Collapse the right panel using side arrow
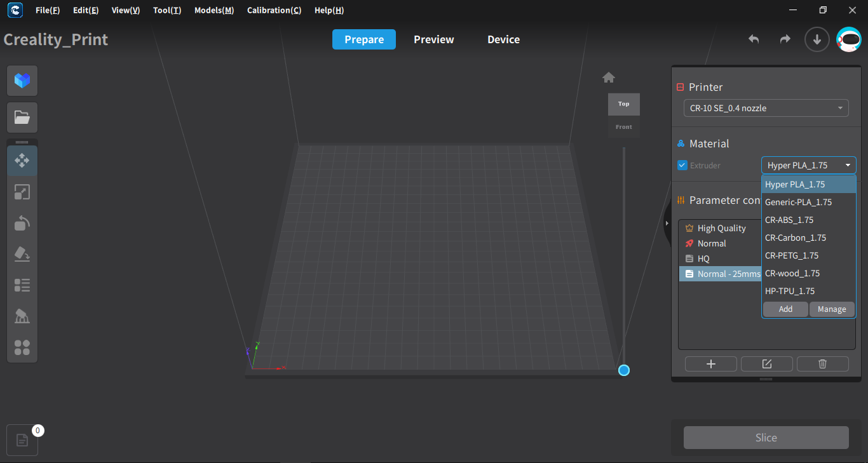 [x=667, y=224]
